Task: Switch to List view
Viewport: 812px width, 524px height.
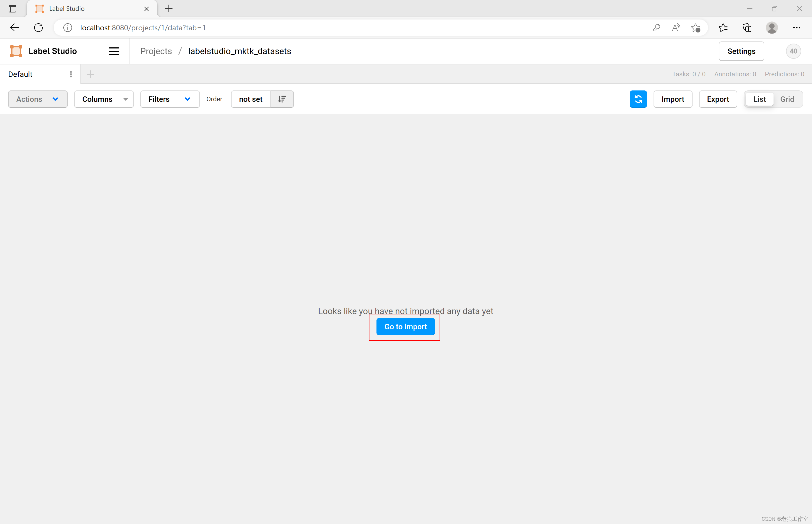Action: [x=759, y=99]
